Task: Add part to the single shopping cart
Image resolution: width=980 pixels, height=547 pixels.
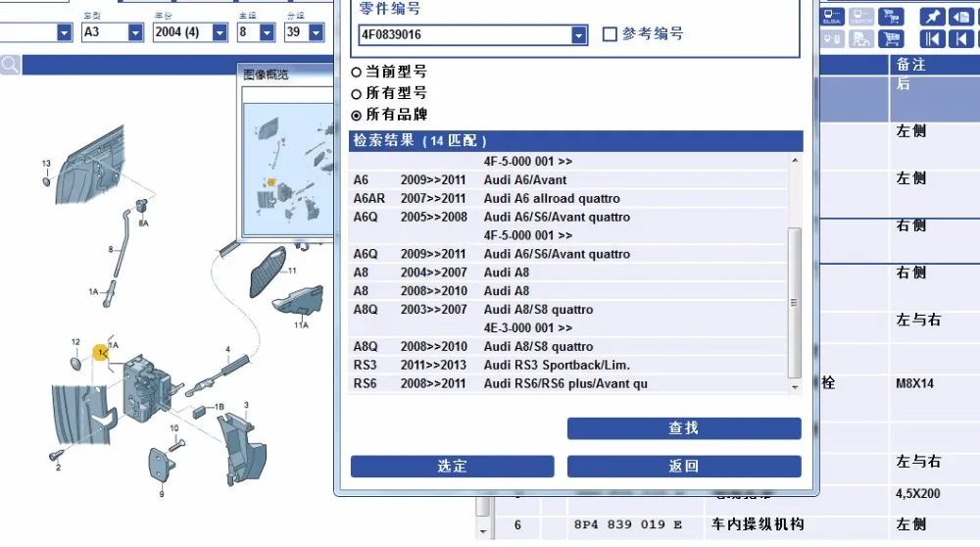Action: point(891,39)
